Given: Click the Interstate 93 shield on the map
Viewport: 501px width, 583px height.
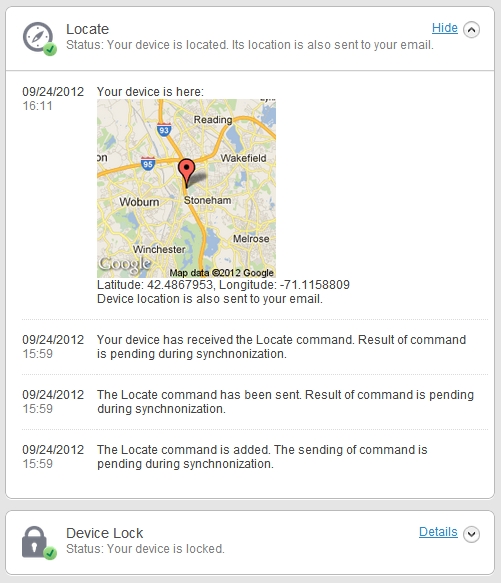Looking at the screenshot, I should tap(164, 130).
